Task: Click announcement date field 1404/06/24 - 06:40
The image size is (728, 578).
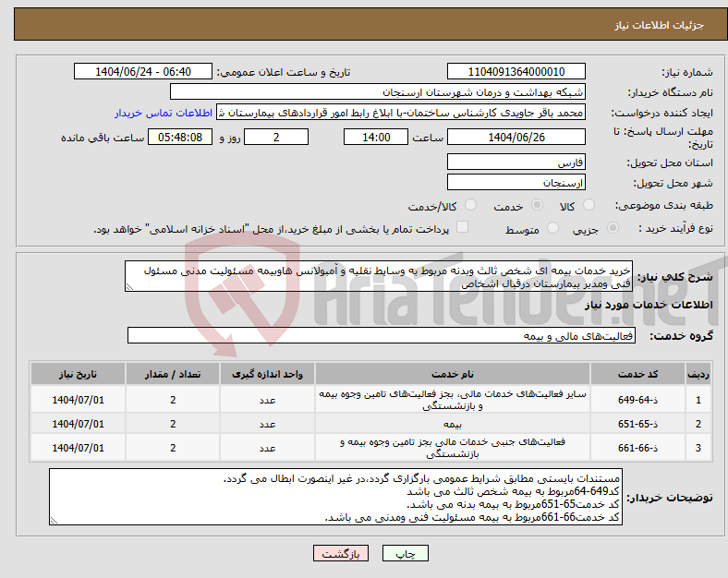Action: click(143, 72)
